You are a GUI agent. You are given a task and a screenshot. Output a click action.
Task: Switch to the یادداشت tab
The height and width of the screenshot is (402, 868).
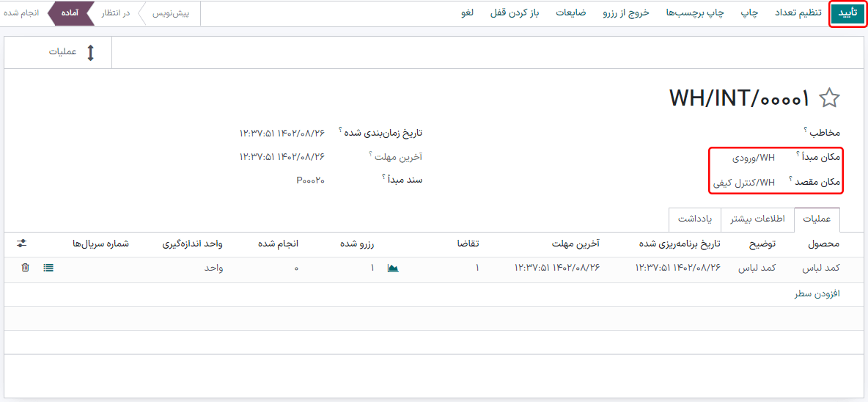tap(694, 219)
